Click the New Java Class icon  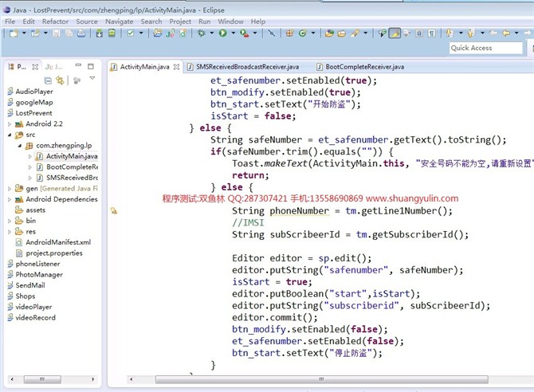[302, 33]
